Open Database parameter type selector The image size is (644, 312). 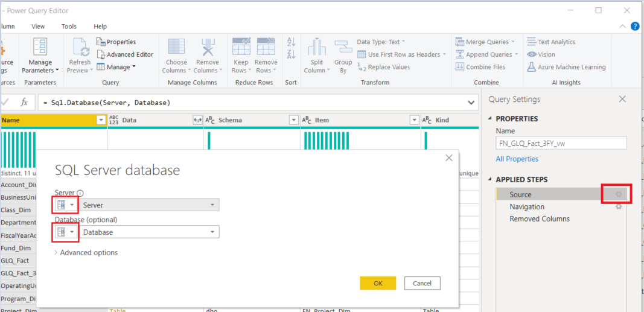(66, 232)
